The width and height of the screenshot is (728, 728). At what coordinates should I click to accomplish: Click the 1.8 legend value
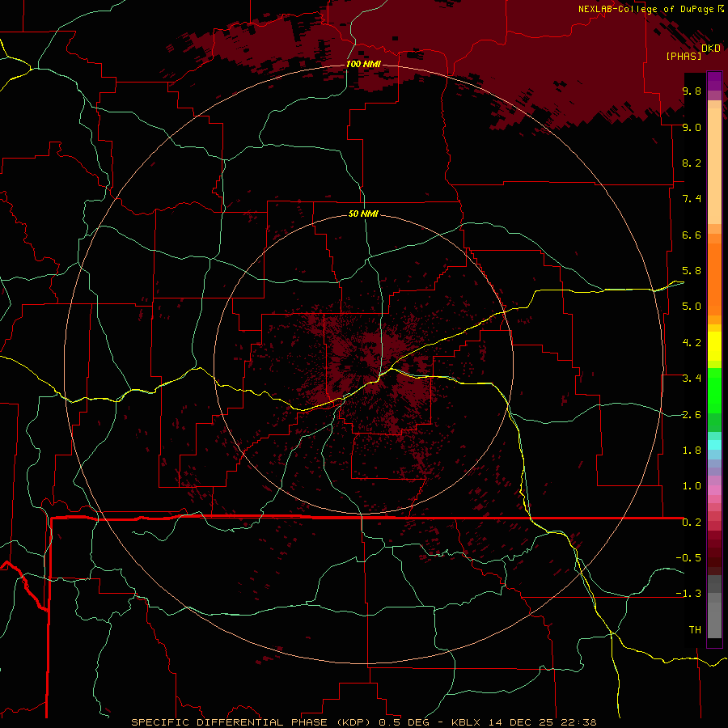coord(692,451)
